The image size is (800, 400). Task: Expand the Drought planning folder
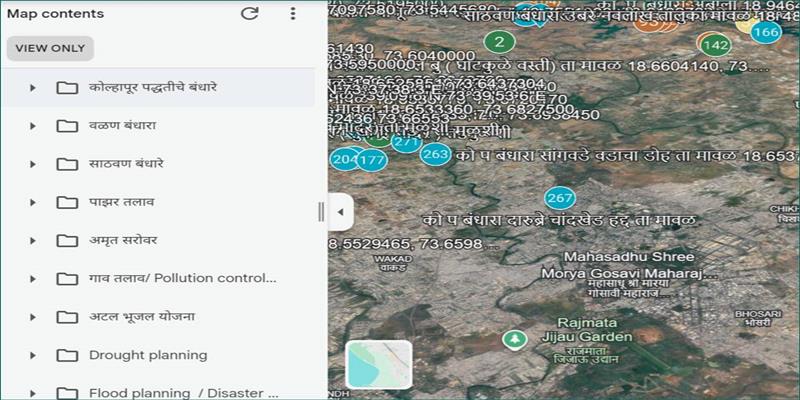pos(33,356)
